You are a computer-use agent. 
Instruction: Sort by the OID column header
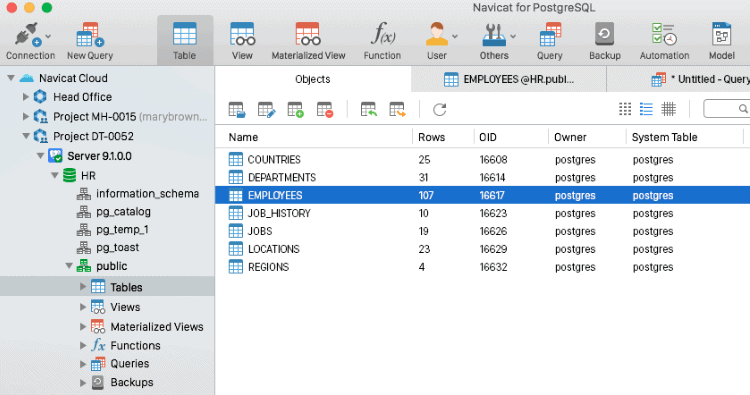[488, 137]
